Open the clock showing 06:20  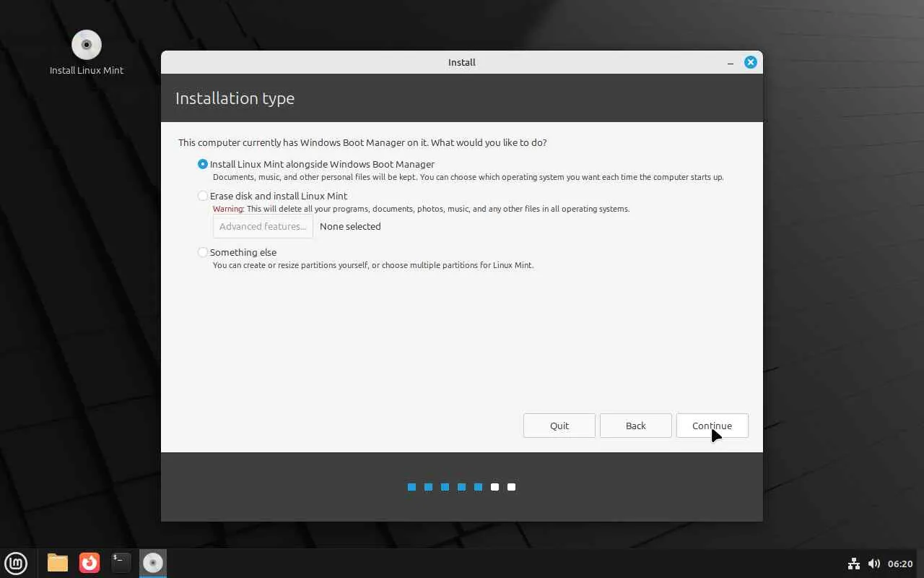(900, 564)
